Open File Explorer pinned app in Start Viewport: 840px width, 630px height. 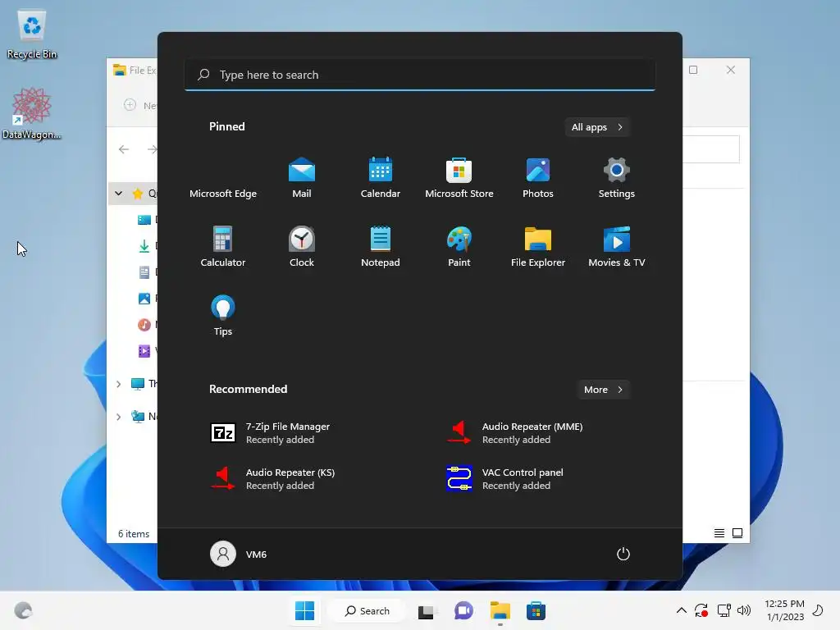(x=538, y=246)
